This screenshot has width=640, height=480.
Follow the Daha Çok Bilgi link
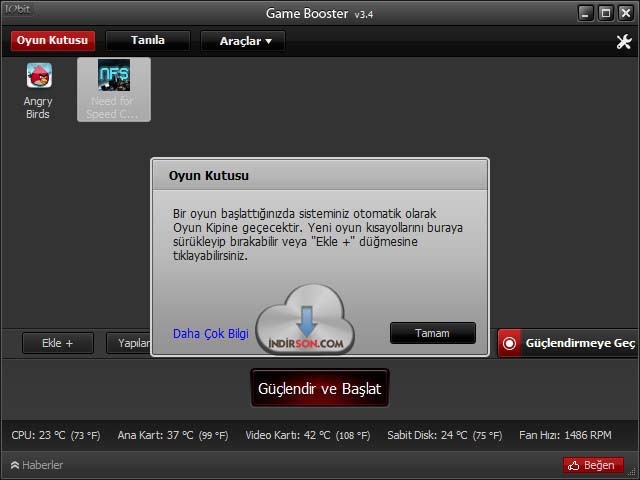pos(211,333)
